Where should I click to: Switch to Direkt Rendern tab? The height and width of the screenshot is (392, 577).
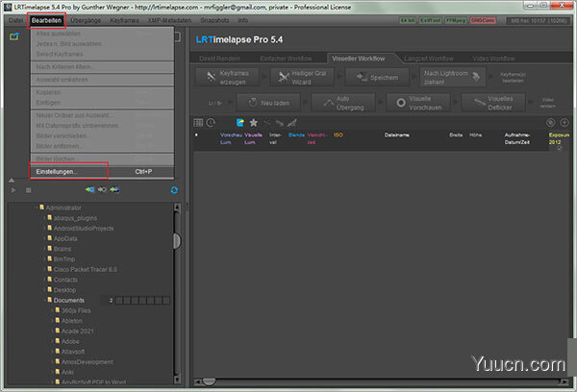[219, 59]
